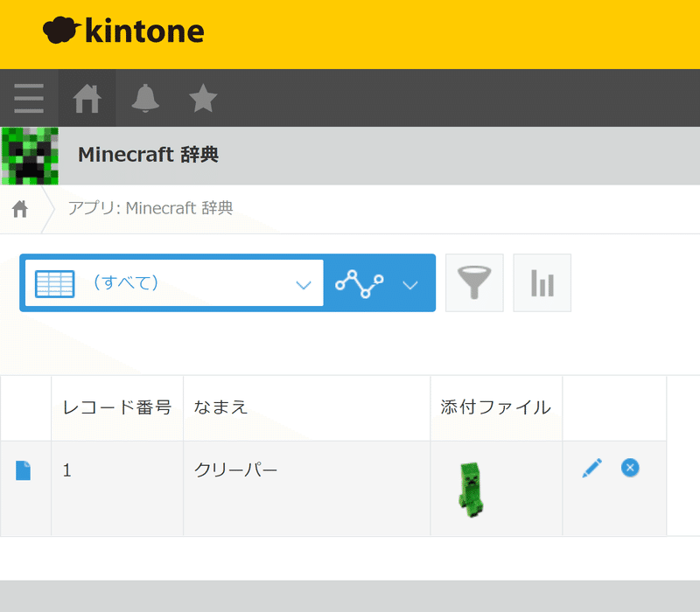Click the filter funnel icon

click(474, 282)
